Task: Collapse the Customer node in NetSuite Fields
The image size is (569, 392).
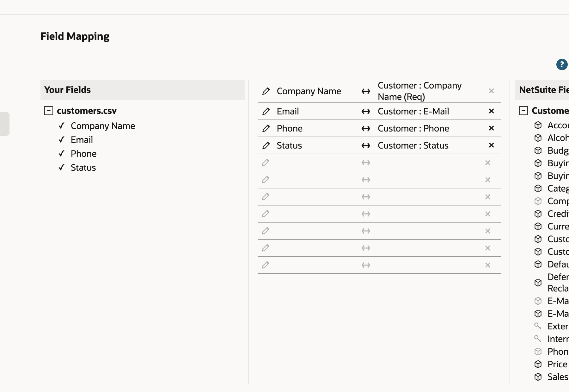Action: (523, 111)
